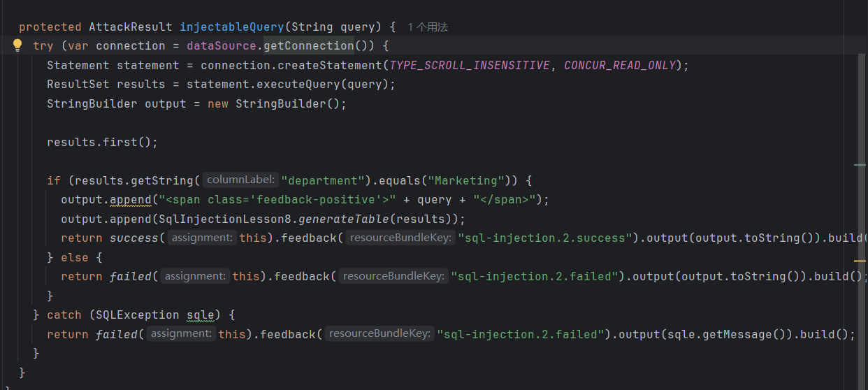
Task: Click the assignment hint after success
Action: [202, 238]
